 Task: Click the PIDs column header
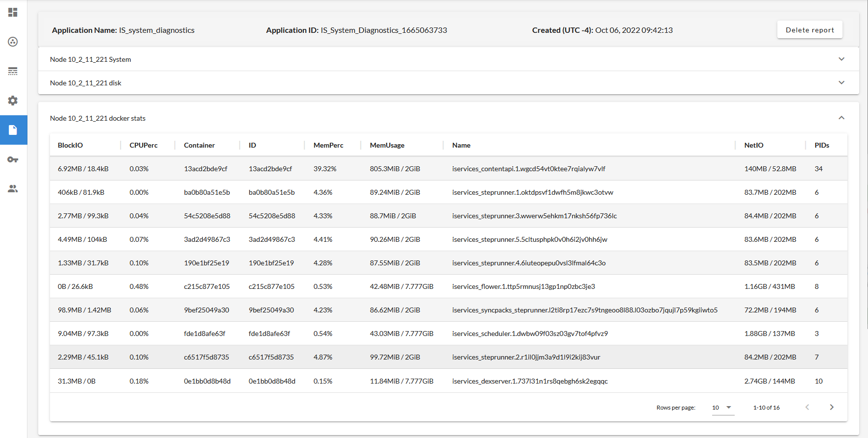pyautogui.click(x=821, y=145)
